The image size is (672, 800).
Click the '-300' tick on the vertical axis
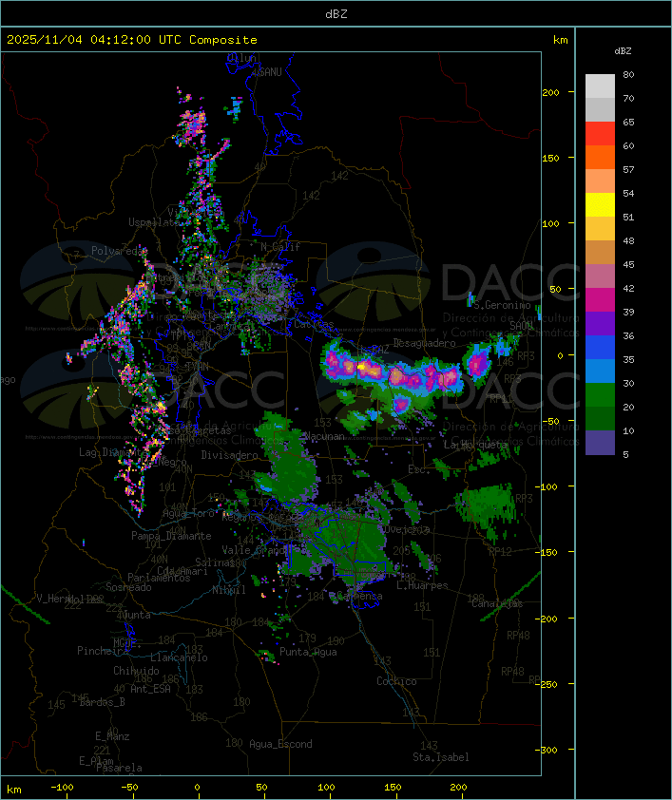pyautogui.click(x=546, y=750)
